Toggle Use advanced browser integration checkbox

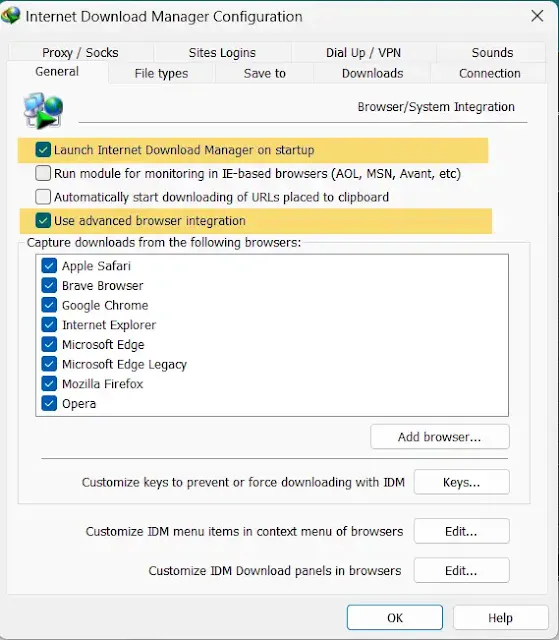point(43,220)
